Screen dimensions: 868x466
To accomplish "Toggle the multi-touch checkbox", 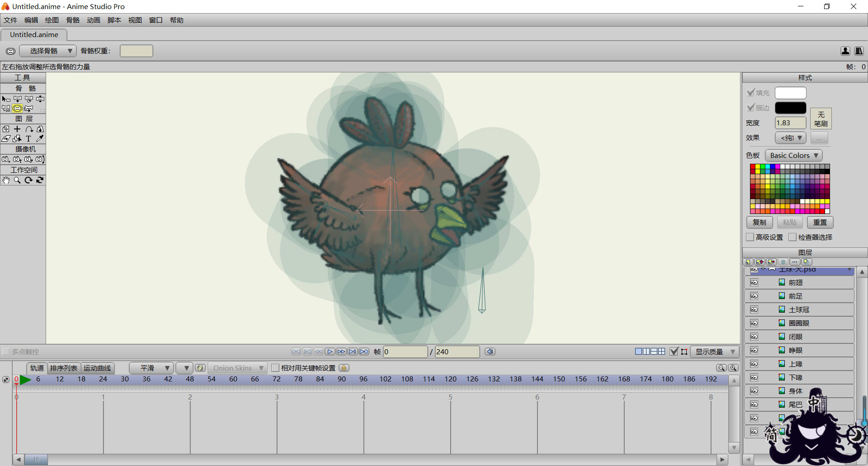I will point(6,352).
